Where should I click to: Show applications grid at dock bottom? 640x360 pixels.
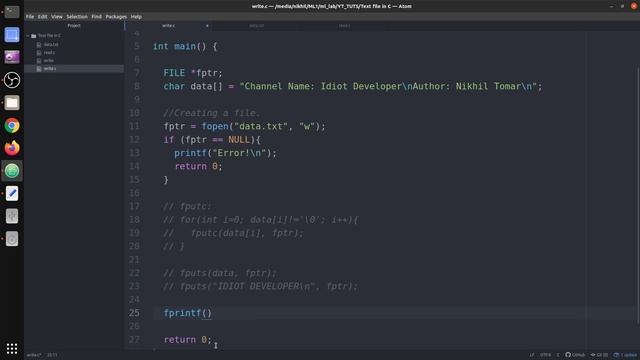click(12, 348)
